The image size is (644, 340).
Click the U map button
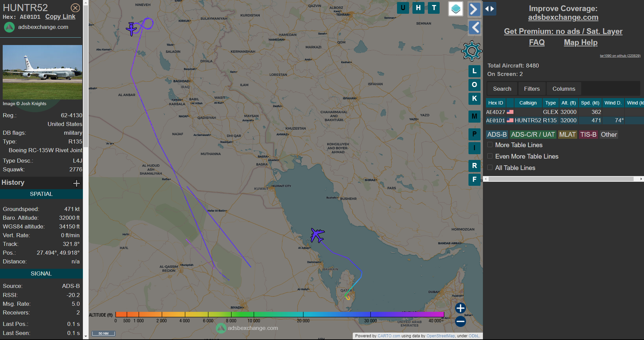click(403, 7)
